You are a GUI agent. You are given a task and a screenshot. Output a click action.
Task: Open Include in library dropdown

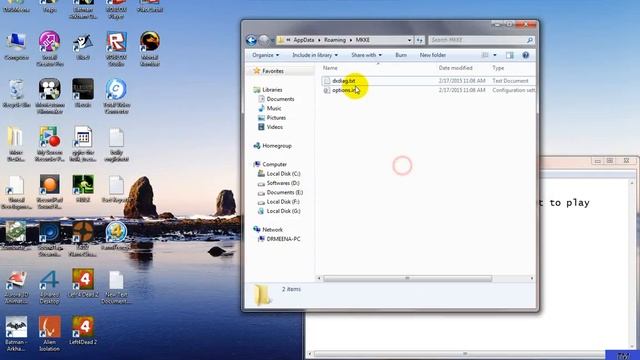pyautogui.click(x=315, y=55)
